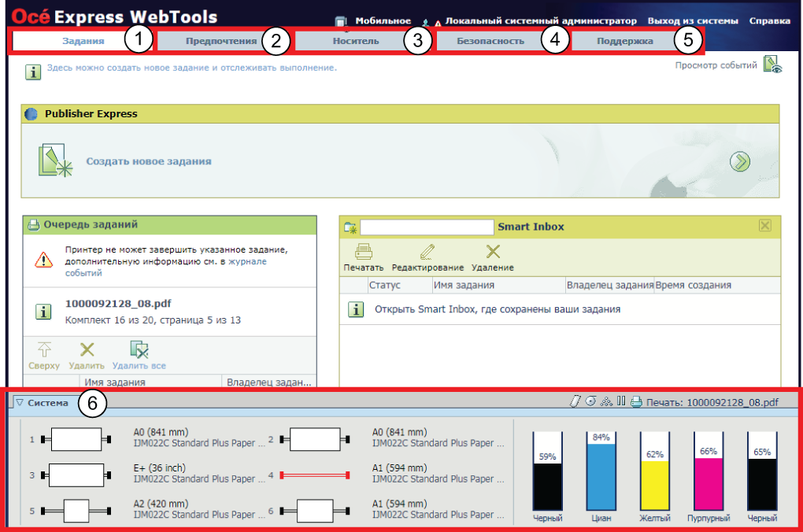The width and height of the screenshot is (803, 532).
Task: Click the info icon beside the new-job hint text
Action: tap(33, 72)
